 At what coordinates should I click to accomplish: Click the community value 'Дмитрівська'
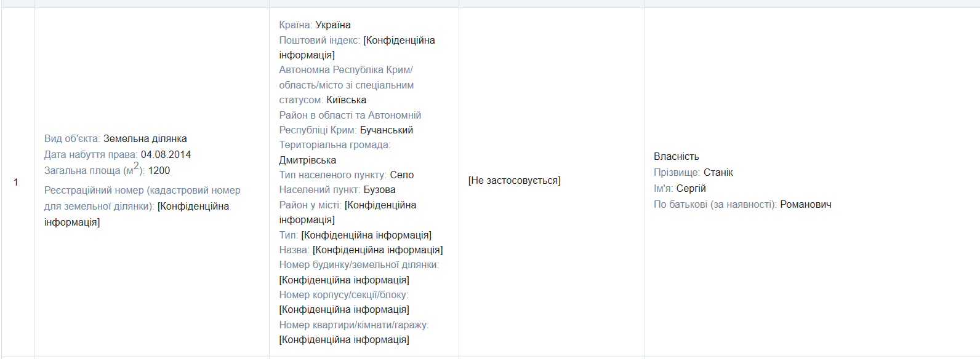tap(308, 160)
